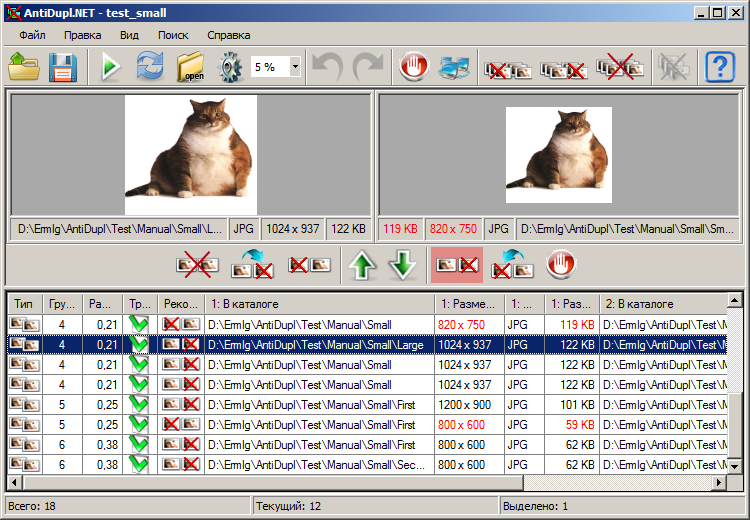Select the row with red 59 KB
This screenshot has width=750, height=520.
pyautogui.click(x=367, y=425)
